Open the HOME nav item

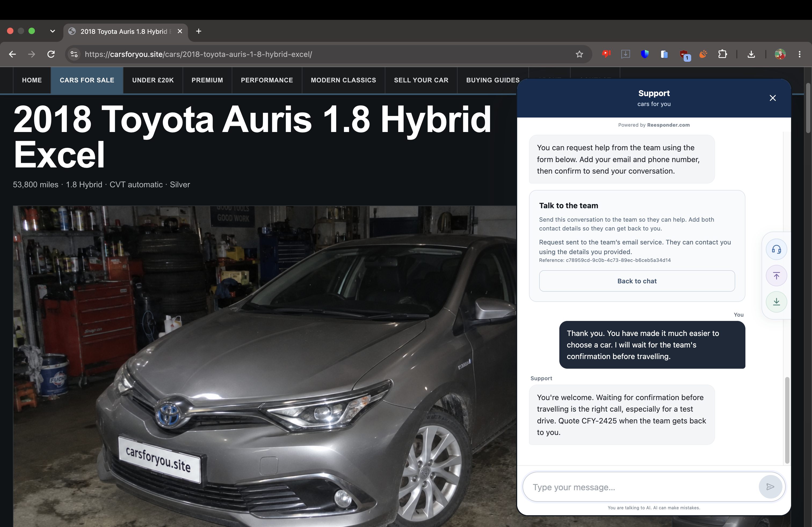click(32, 80)
